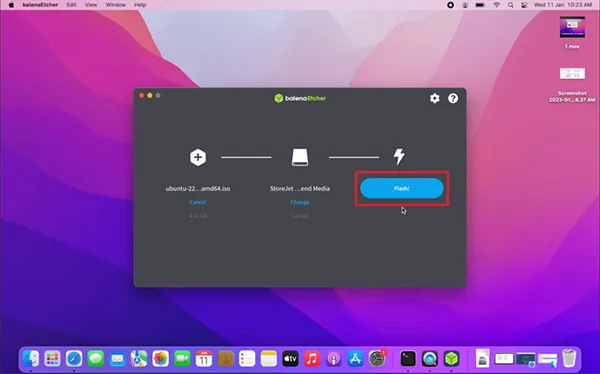Click the drive icon above StoreJet

click(300, 157)
